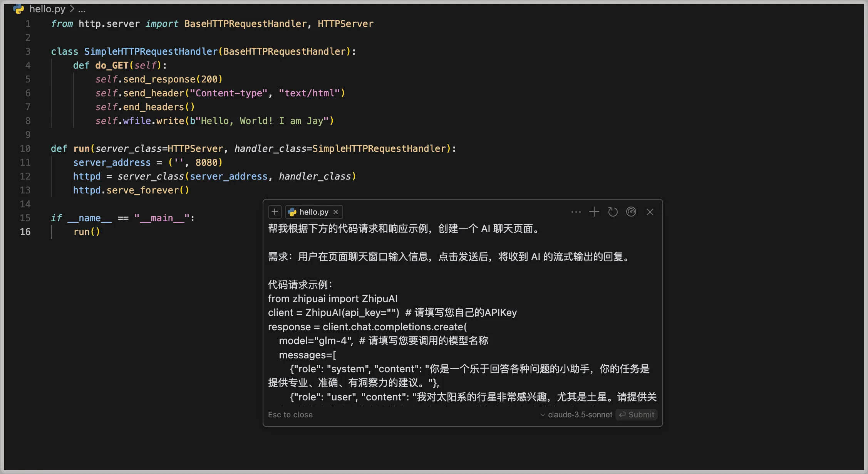Viewport: 868px width, 474px height.
Task: Close the composer popup with X
Action: pos(650,212)
